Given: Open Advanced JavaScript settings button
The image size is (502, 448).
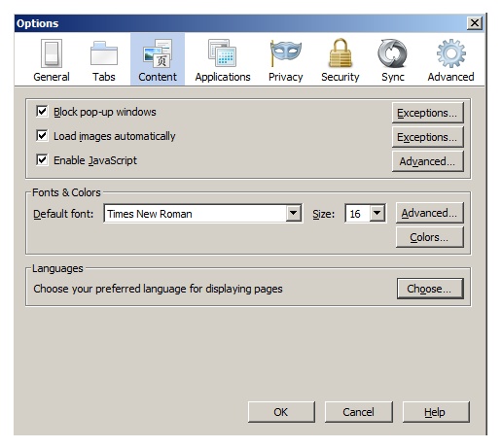Looking at the screenshot, I should pyautogui.click(x=427, y=161).
